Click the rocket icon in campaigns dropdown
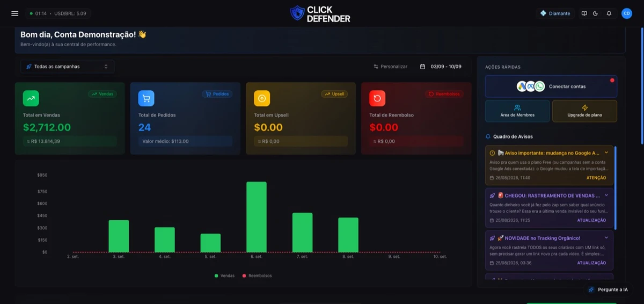The width and height of the screenshot is (644, 304). coord(28,67)
